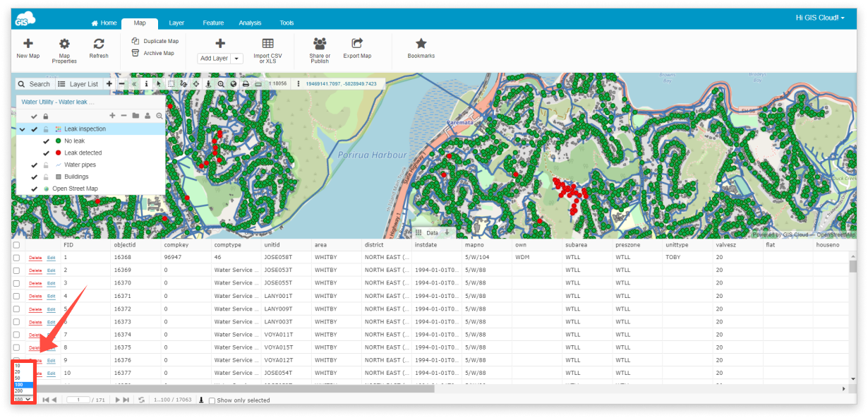868x418 pixels.
Task: Open the Analysis menu
Action: pos(250,23)
